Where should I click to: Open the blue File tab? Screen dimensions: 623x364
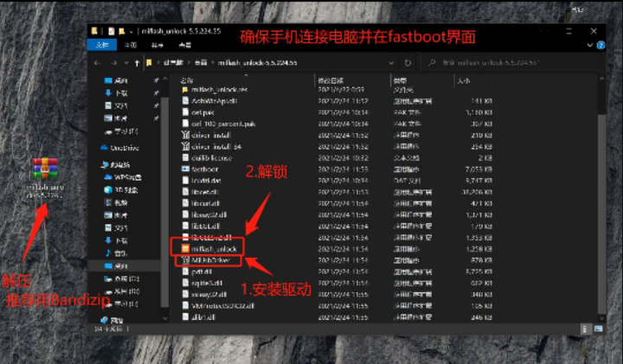click(101, 44)
